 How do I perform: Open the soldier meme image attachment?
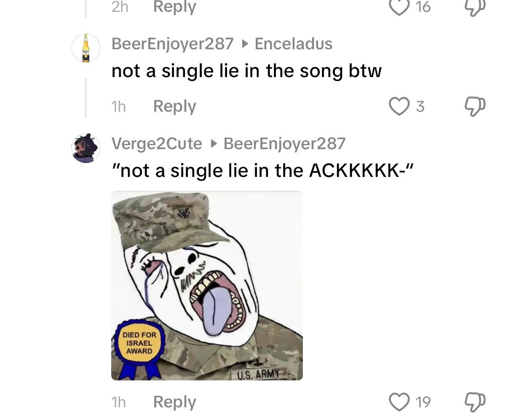click(207, 286)
